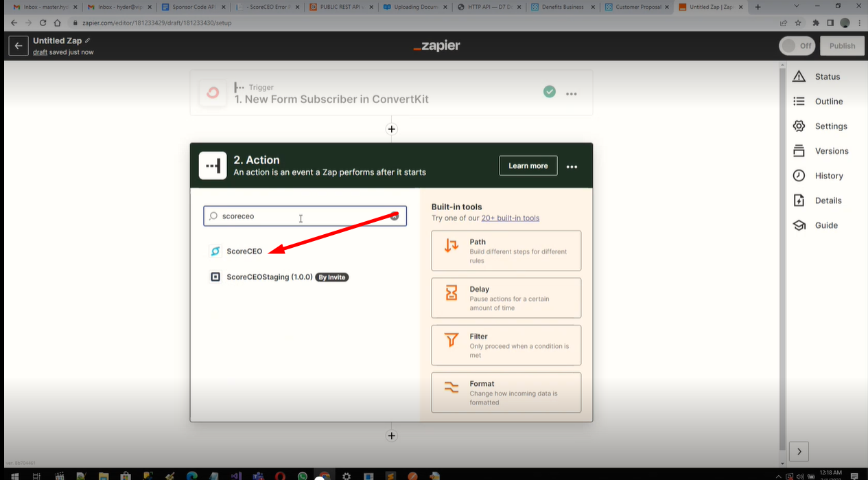Image resolution: width=868 pixels, height=480 pixels.
Task: Open the Windows Start menu
Action: pyautogui.click(x=14, y=475)
